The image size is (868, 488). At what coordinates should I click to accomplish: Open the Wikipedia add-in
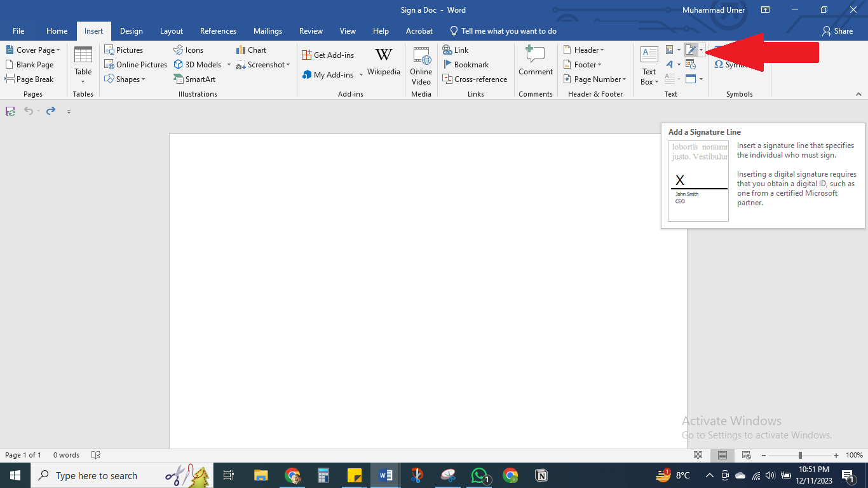[x=384, y=62]
